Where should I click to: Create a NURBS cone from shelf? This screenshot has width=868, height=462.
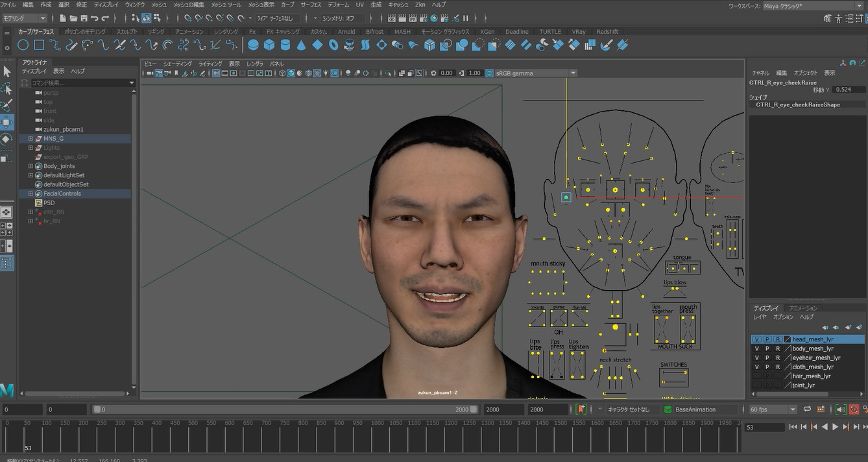click(302, 45)
